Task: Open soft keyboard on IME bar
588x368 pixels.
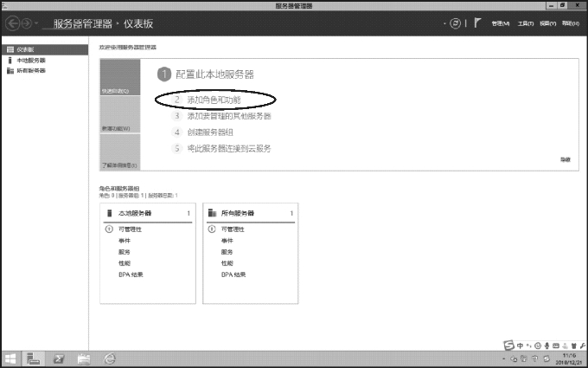Action: point(556,345)
